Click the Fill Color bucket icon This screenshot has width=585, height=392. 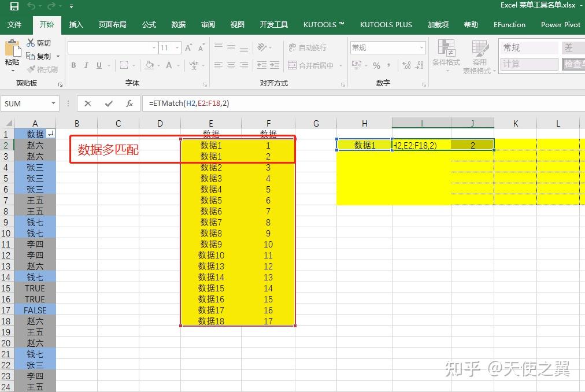[150, 65]
